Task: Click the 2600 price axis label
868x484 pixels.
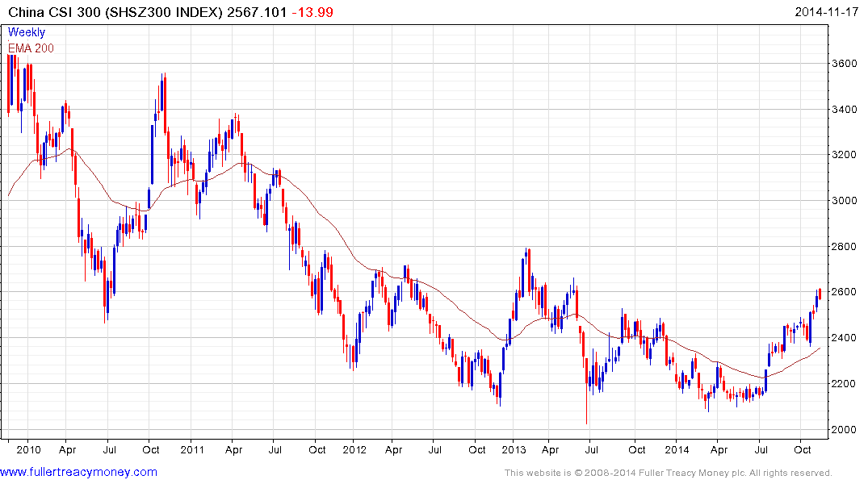Action: coord(845,292)
